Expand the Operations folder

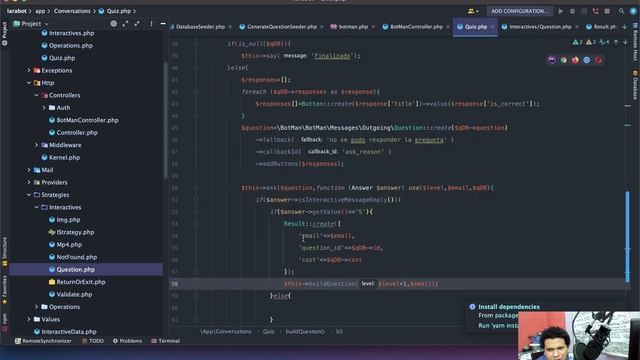coord(36,307)
